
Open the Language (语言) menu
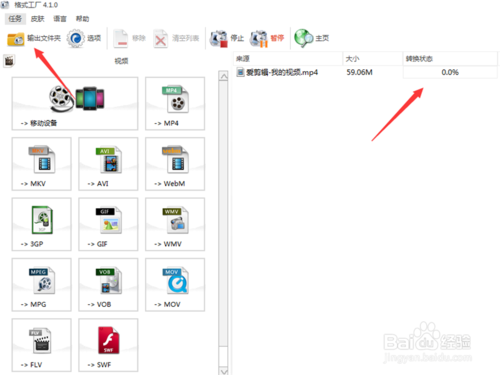click(60, 19)
